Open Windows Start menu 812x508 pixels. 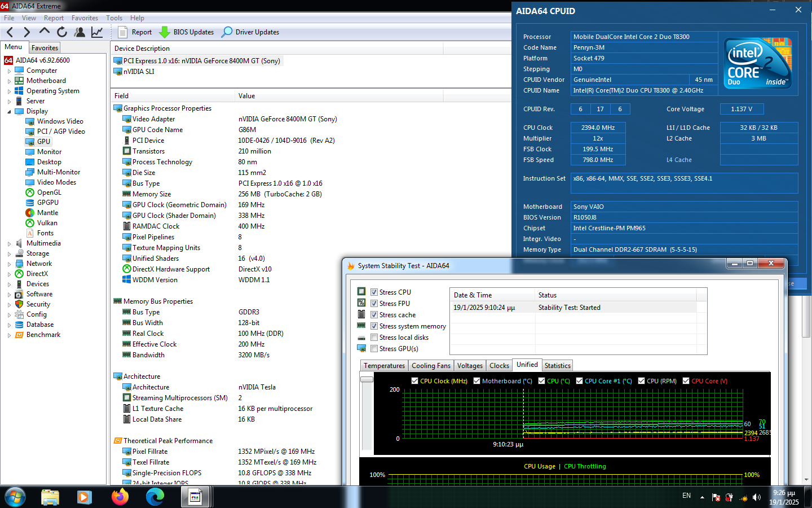[15, 497]
